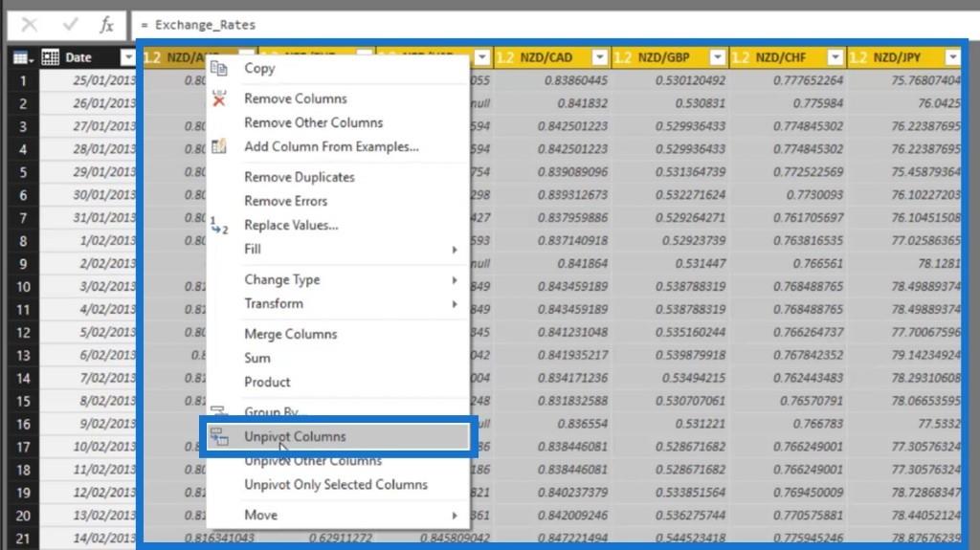Click the NZD/CHF decimal type icon
Image resolution: width=980 pixels, height=550 pixels.
[x=740, y=57]
